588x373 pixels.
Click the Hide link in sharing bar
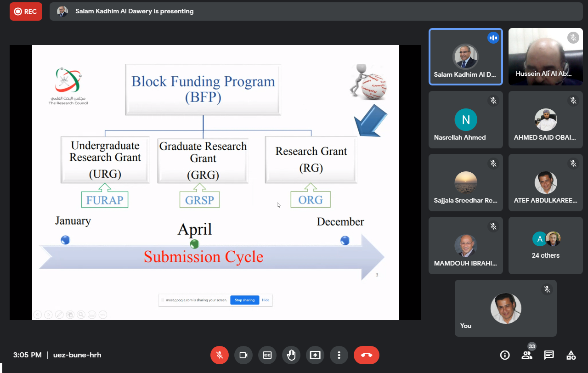[x=266, y=300]
